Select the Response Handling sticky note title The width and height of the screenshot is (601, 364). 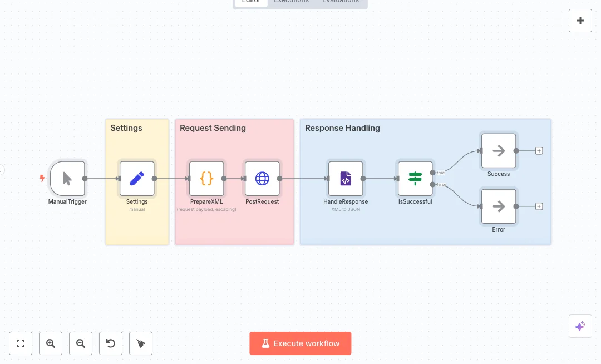click(x=342, y=128)
